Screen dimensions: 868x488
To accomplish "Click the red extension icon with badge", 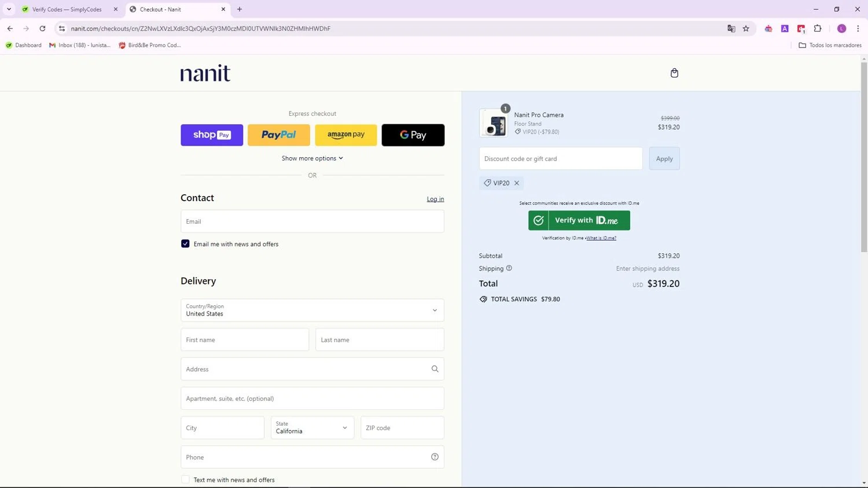I will point(801,28).
